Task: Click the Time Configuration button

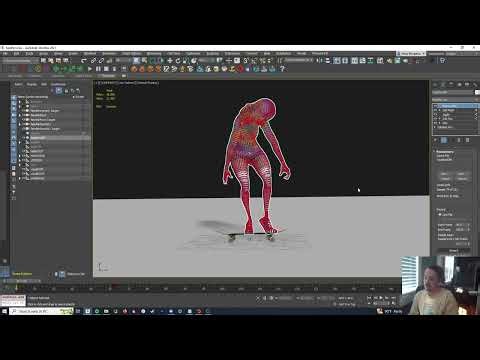Action: tap(394, 304)
